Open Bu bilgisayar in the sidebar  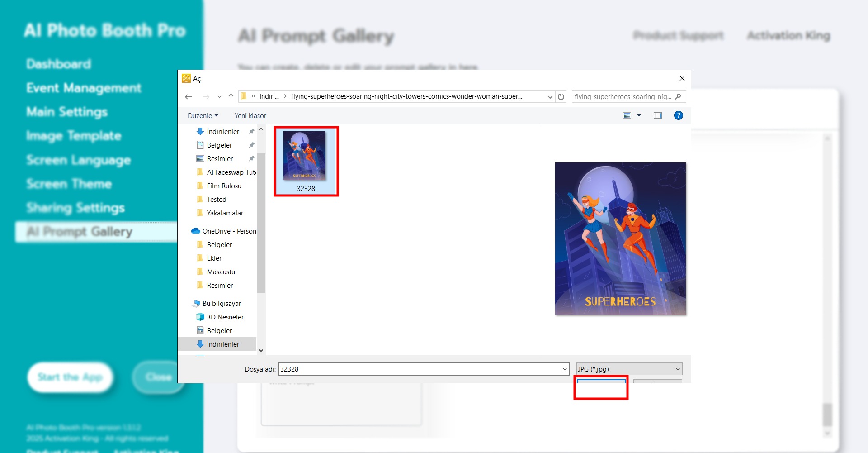(x=222, y=304)
